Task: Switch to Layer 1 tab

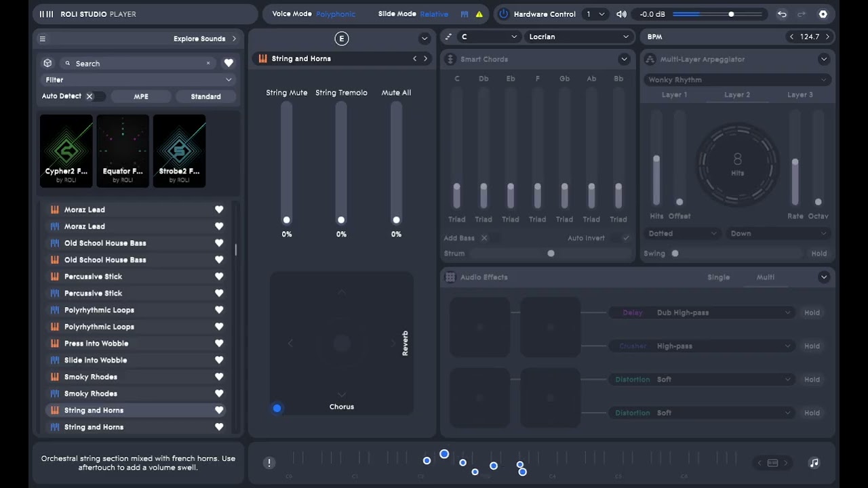Action: [674, 95]
